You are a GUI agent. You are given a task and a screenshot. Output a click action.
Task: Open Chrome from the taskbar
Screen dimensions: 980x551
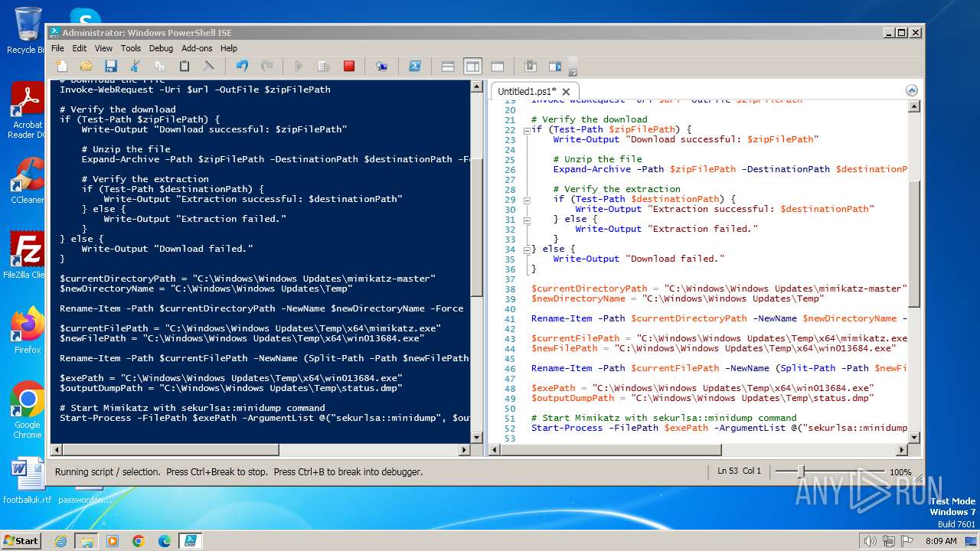coord(139,541)
